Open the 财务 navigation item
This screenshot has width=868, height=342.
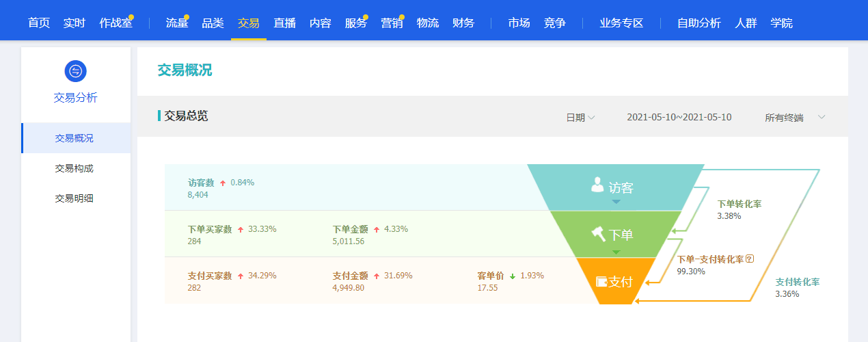pyautogui.click(x=463, y=23)
